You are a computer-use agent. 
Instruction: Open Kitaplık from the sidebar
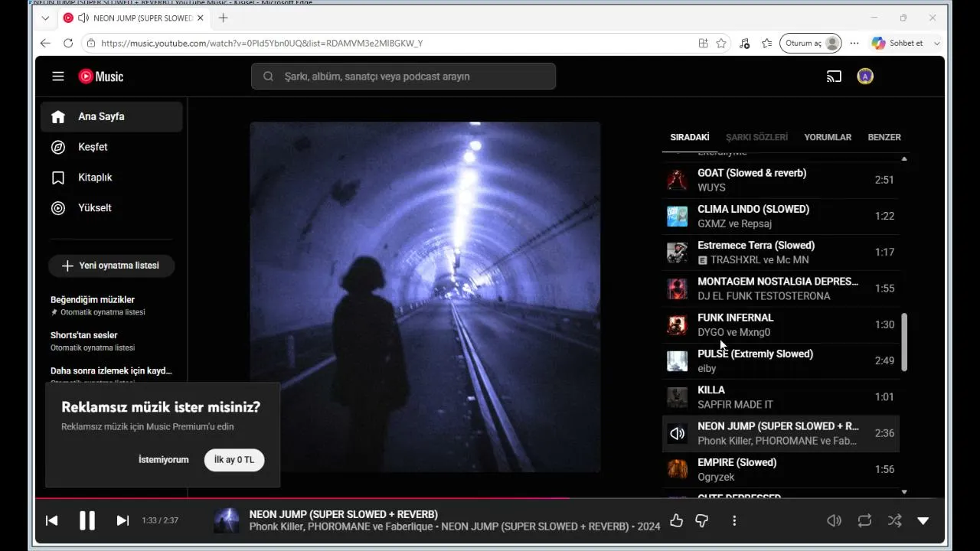tap(112, 178)
